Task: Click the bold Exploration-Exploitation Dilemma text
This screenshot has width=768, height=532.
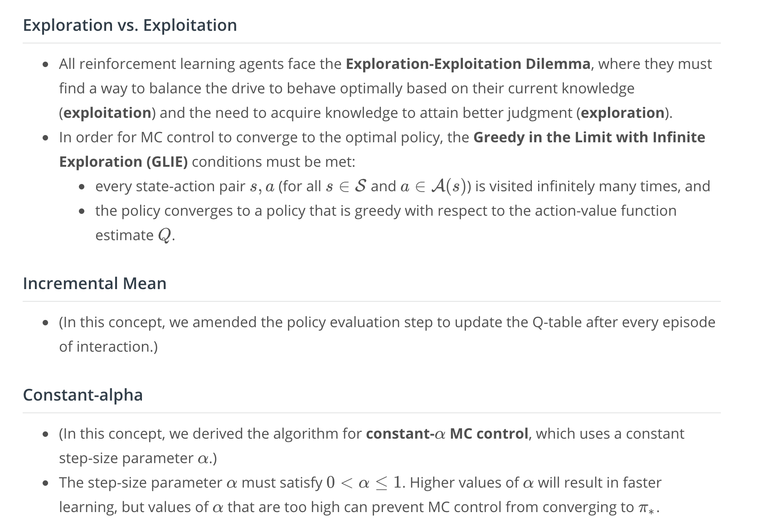Action: (x=468, y=64)
